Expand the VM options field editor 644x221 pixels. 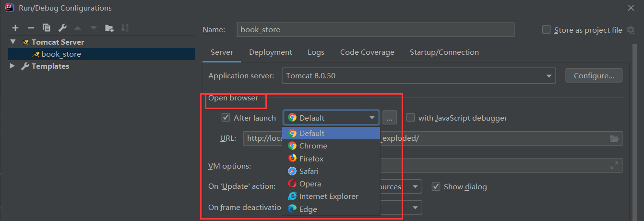tap(614, 165)
